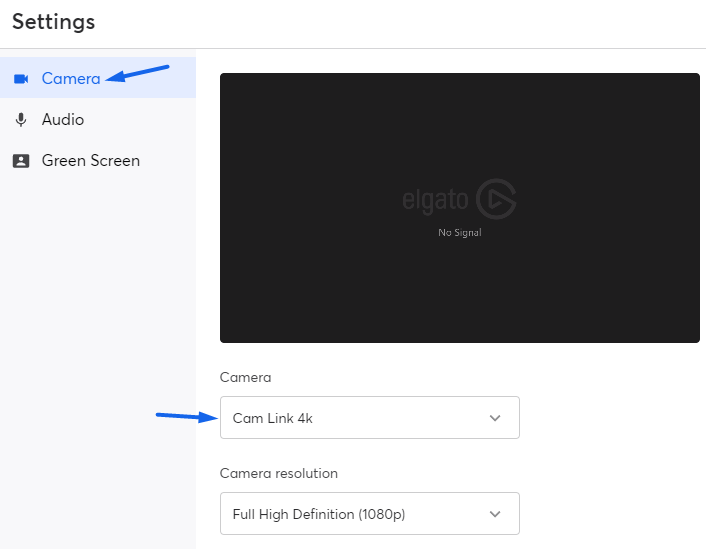
Task: Expand the camera resolution dropdown chevron
Action: pyautogui.click(x=495, y=514)
